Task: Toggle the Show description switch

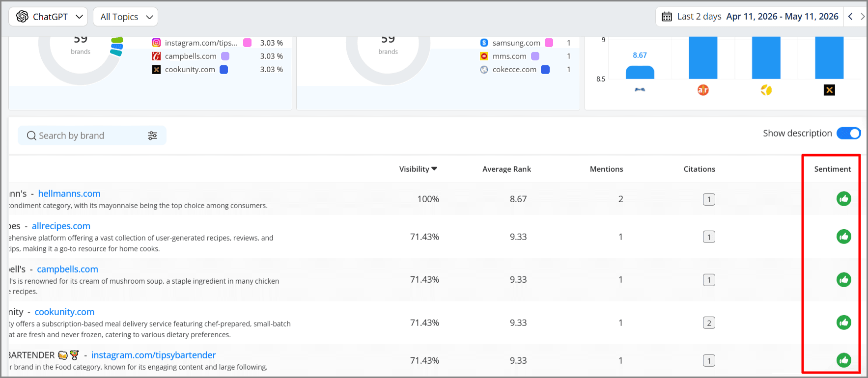Action: (848, 133)
